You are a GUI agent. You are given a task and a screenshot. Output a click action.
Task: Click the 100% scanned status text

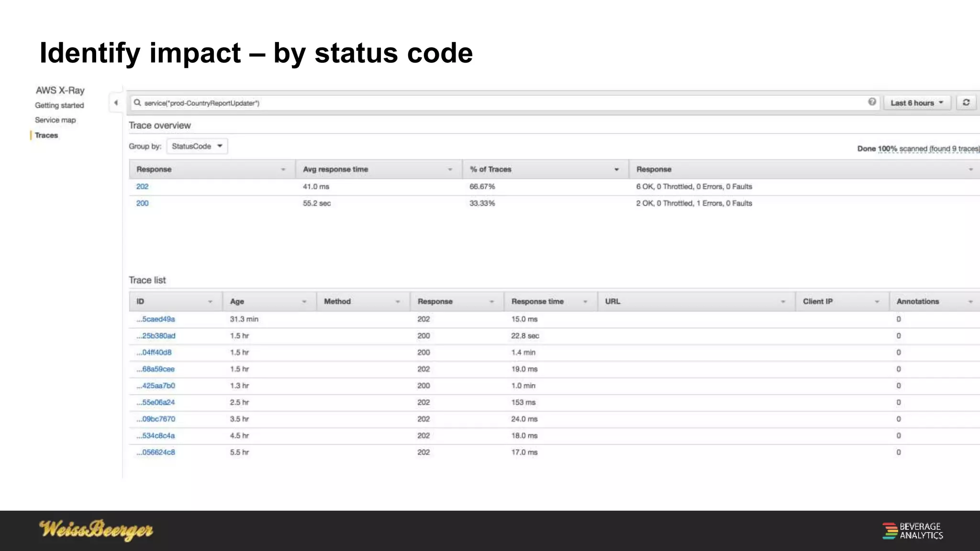pos(918,149)
